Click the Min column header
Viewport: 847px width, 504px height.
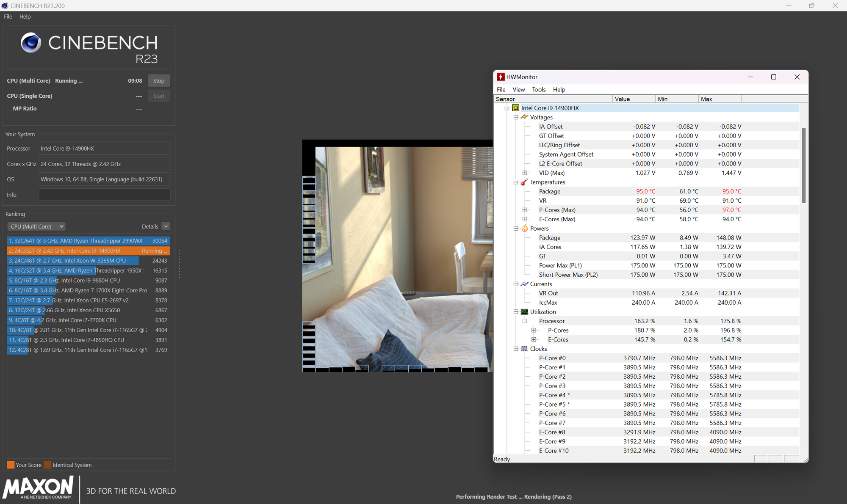click(x=677, y=99)
